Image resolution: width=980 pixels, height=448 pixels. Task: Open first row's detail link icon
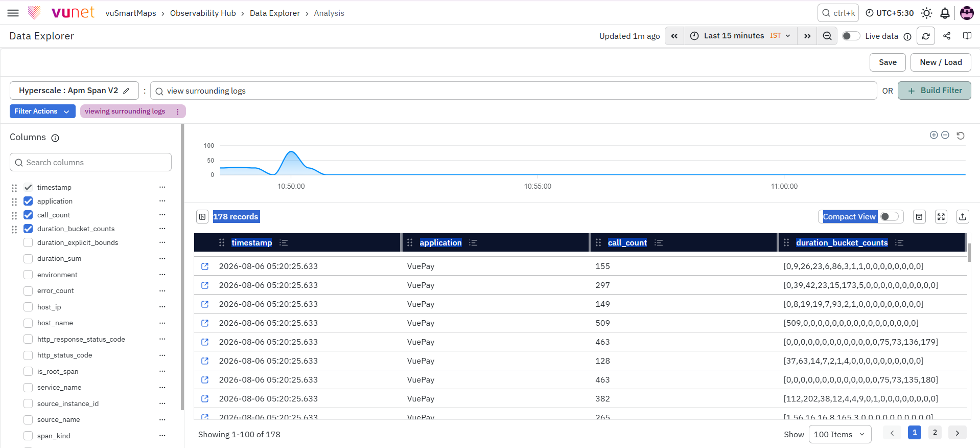(205, 266)
